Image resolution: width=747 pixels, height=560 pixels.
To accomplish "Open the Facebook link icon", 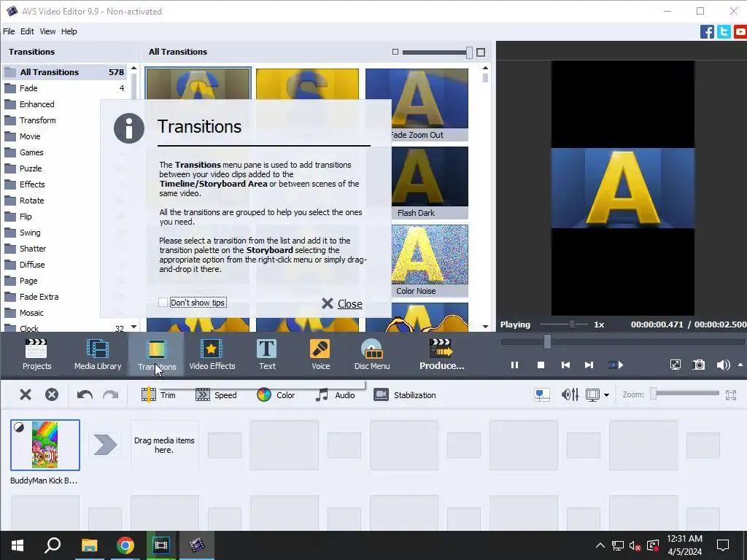I will [x=707, y=32].
